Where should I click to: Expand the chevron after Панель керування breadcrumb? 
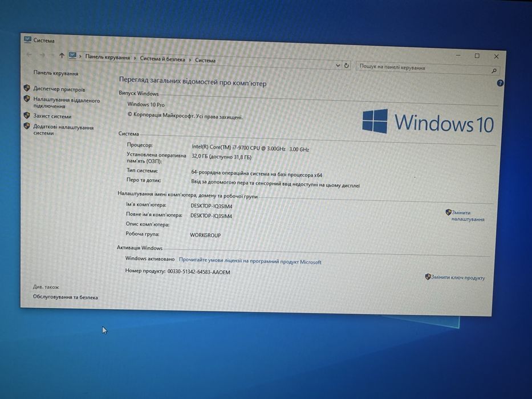(135, 58)
